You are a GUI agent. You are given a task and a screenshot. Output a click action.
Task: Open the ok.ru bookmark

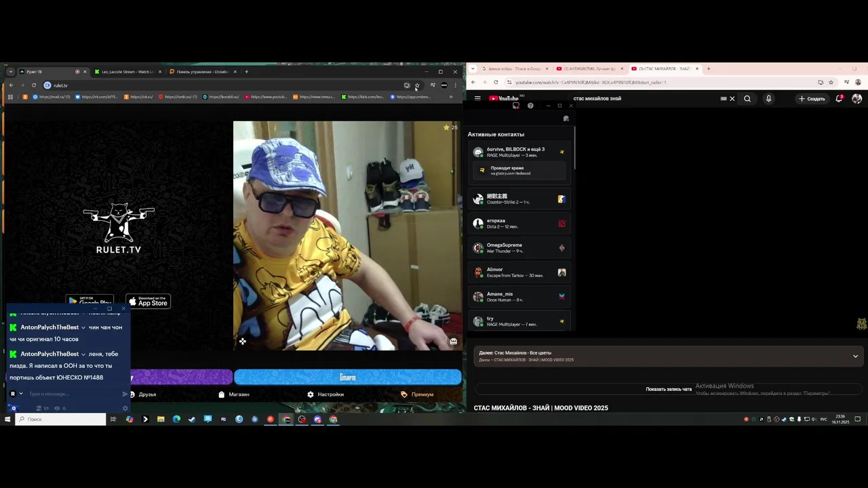coord(139,97)
